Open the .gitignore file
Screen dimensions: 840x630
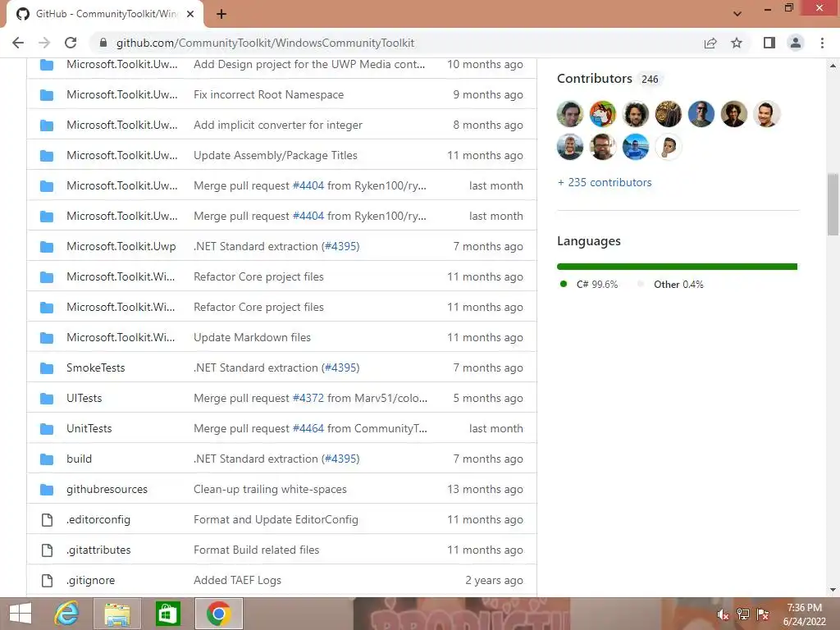[90, 580]
